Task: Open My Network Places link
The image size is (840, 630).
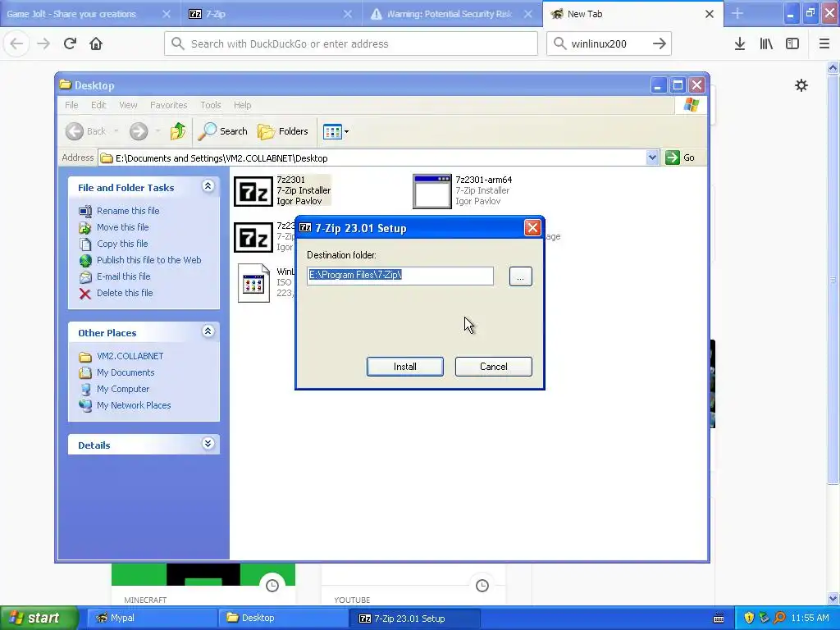Action: [134, 405]
